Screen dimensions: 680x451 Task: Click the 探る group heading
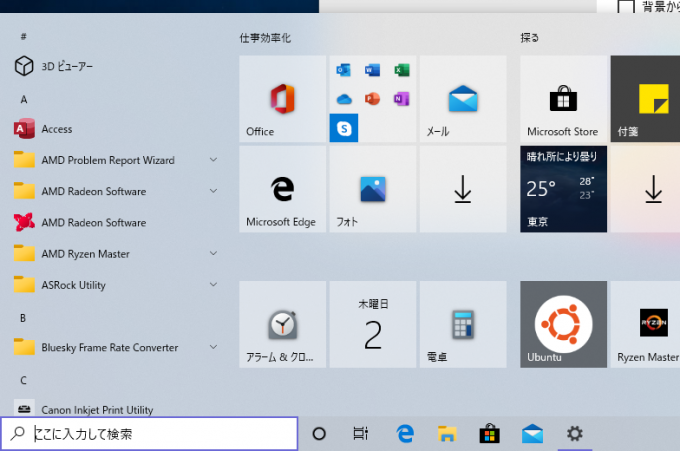pyautogui.click(x=530, y=38)
